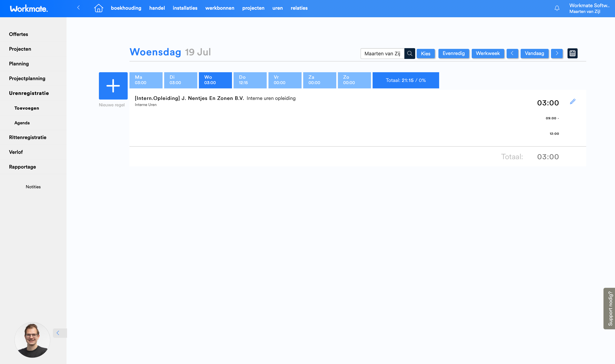
Task: Add a new line with the plus button
Action: [x=113, y=86]
